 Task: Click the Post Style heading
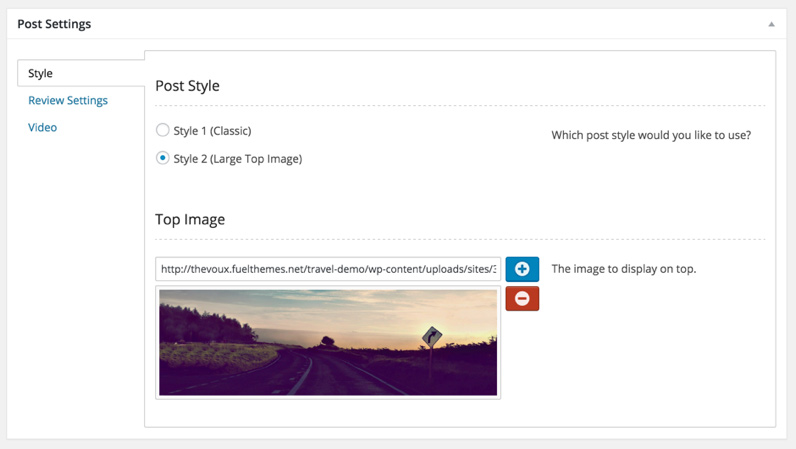coord(187,86)
